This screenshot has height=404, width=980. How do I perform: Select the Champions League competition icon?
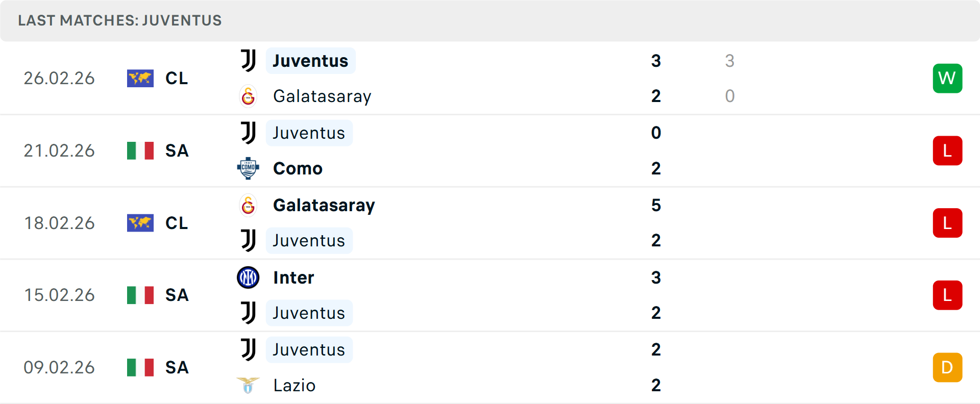tap(140, 78)
